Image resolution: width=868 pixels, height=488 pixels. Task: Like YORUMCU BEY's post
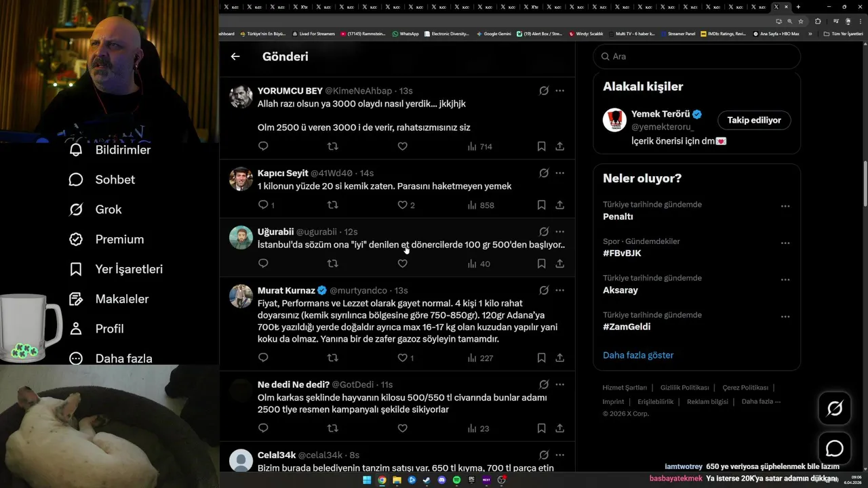pyautogui.click(x=402, y=146)
